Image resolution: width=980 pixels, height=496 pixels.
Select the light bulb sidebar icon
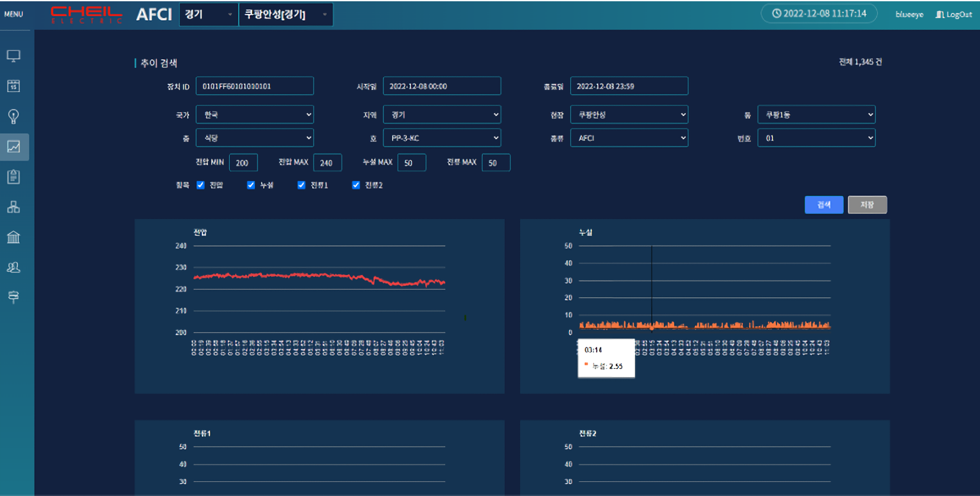13,116
